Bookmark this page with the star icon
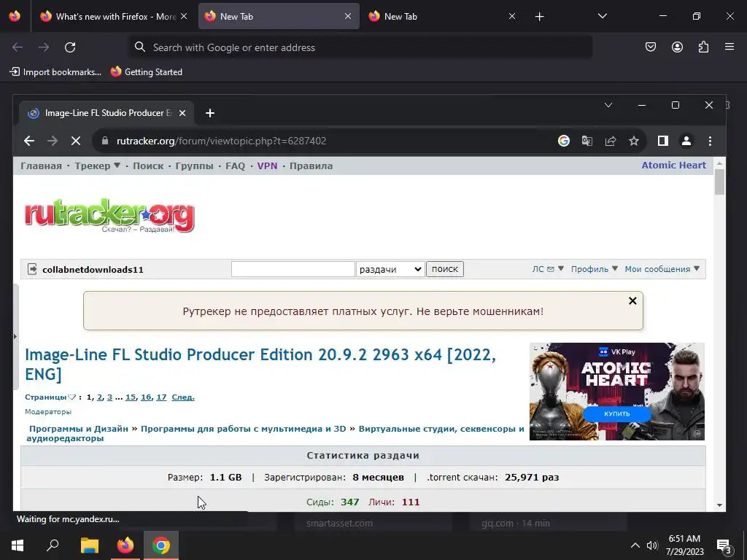 pos(634,141)
